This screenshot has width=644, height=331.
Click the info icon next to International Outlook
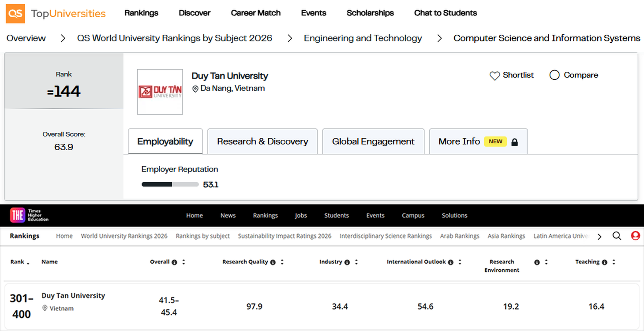(450, 262)
